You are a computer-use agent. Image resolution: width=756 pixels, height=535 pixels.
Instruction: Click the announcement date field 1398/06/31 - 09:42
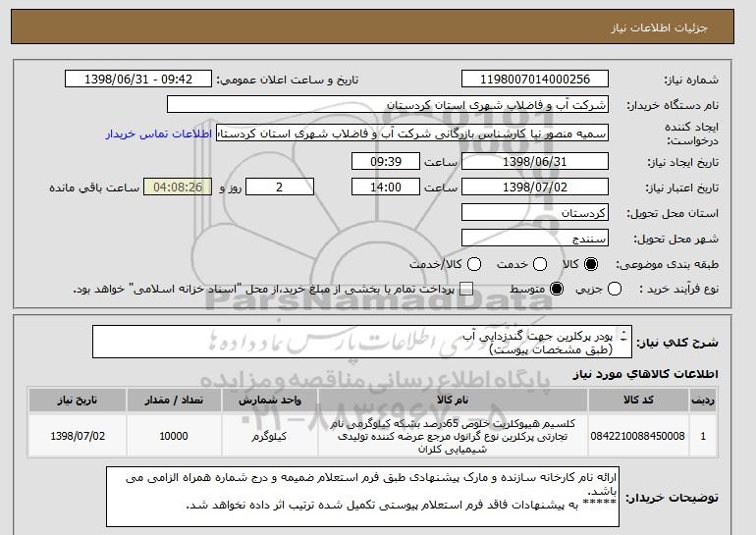coord(138,80)
